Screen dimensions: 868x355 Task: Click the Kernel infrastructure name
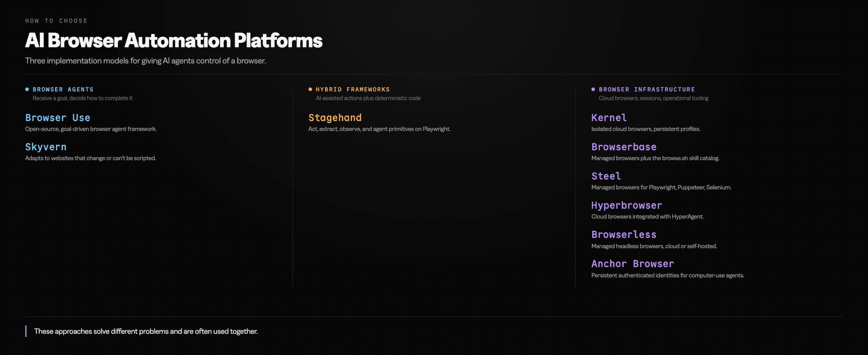(x=609, y=118)
